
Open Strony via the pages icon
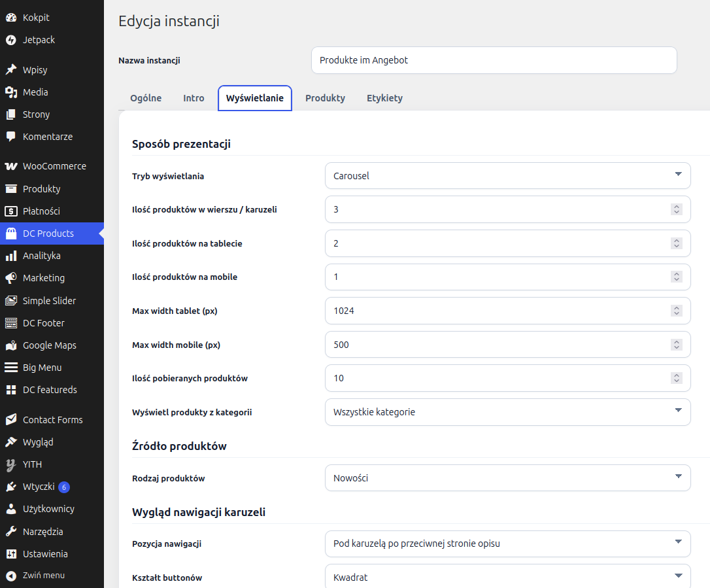coord(11,114)
